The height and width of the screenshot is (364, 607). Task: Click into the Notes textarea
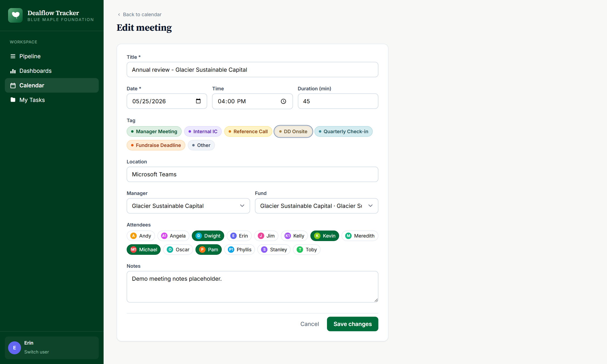tap(253, 287)
